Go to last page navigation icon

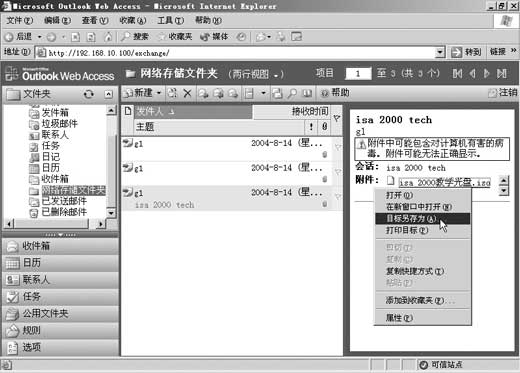click(502, 73)
